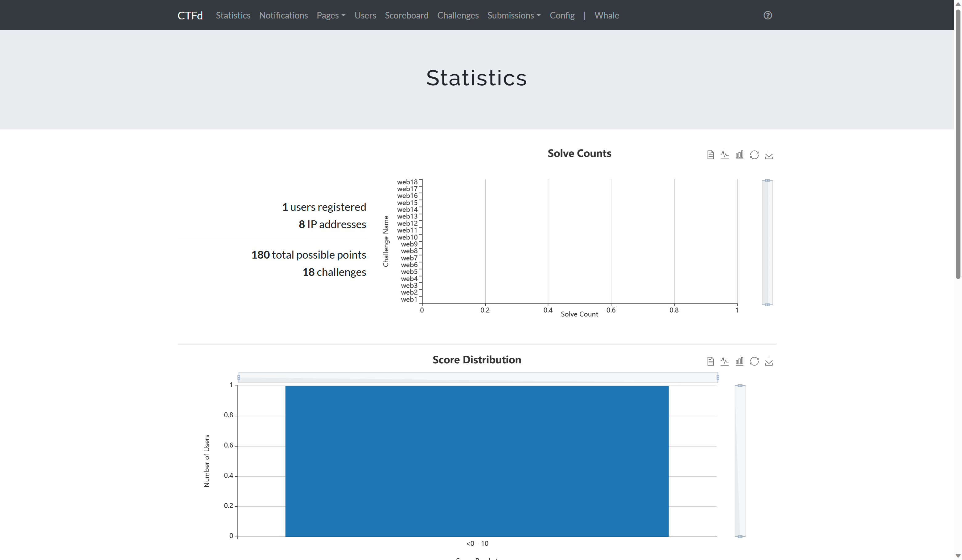Click the web18 challenge label
Image resolution: width=962 pixels, height=560 pixels.
coord(407,182)
